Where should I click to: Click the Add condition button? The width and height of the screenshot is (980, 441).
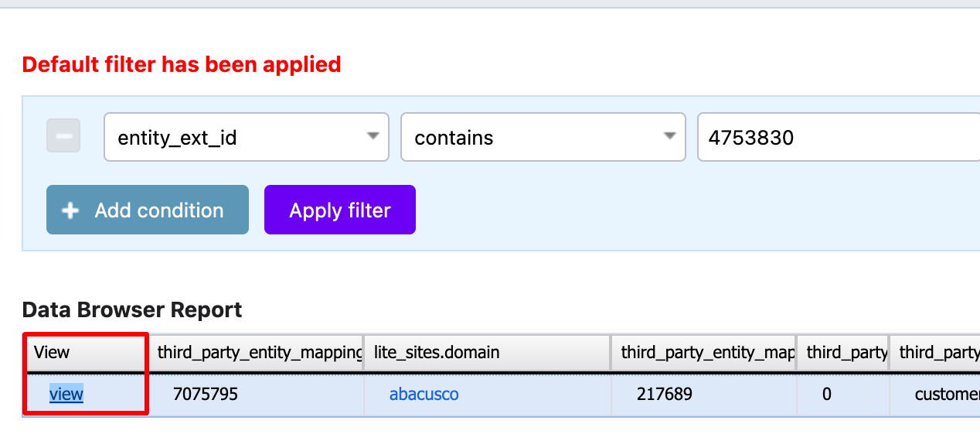pyautogui.click(x=148, y=210)
